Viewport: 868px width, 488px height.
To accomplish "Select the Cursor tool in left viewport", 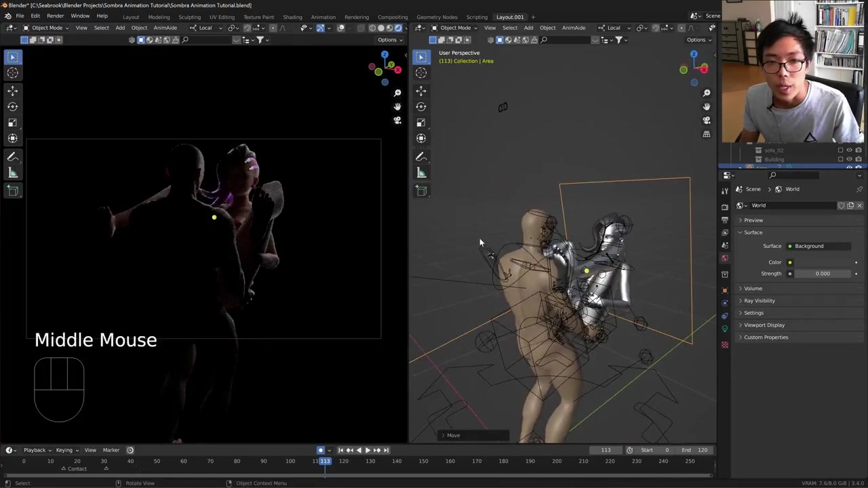I will 13,73.
